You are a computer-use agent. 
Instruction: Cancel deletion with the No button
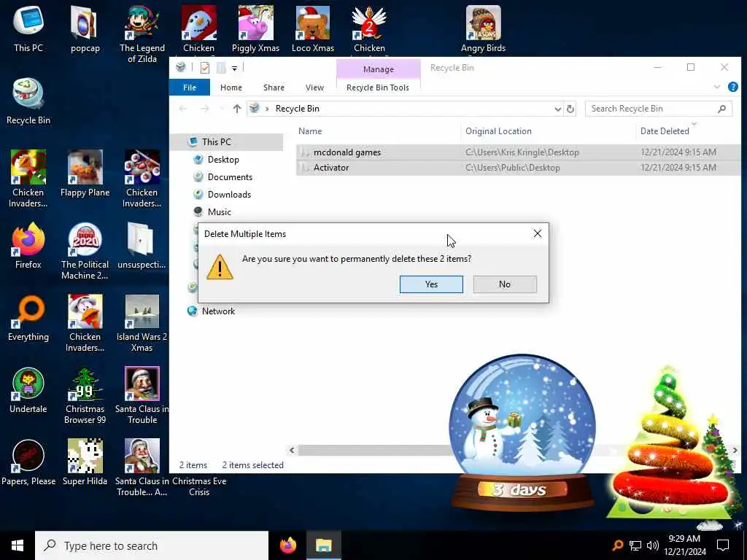coord(505,284)
